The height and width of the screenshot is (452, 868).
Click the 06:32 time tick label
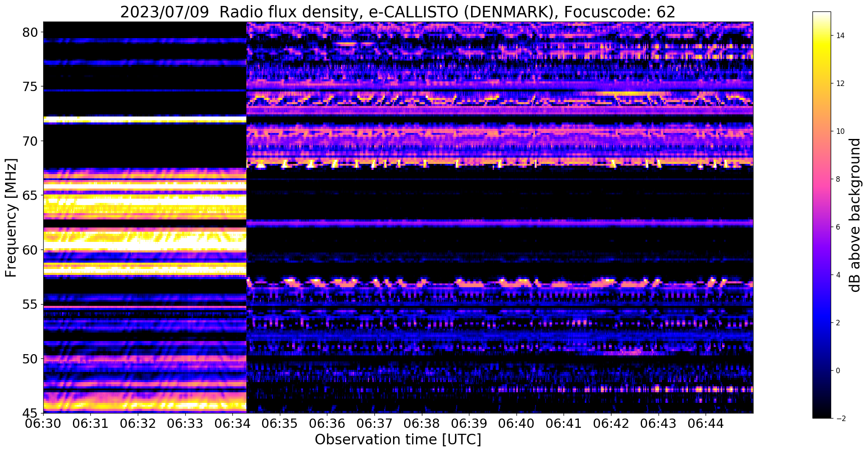pos(138,423)
